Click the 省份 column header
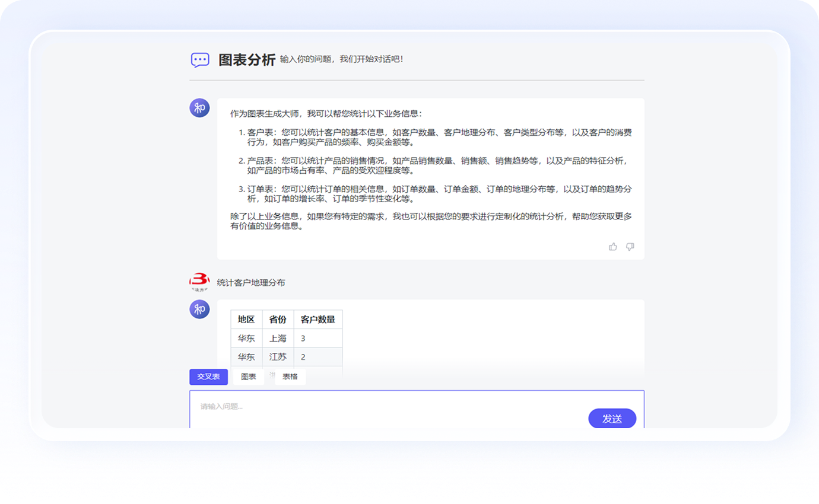This screenshot has height=504, width=819. pos(278,320)
